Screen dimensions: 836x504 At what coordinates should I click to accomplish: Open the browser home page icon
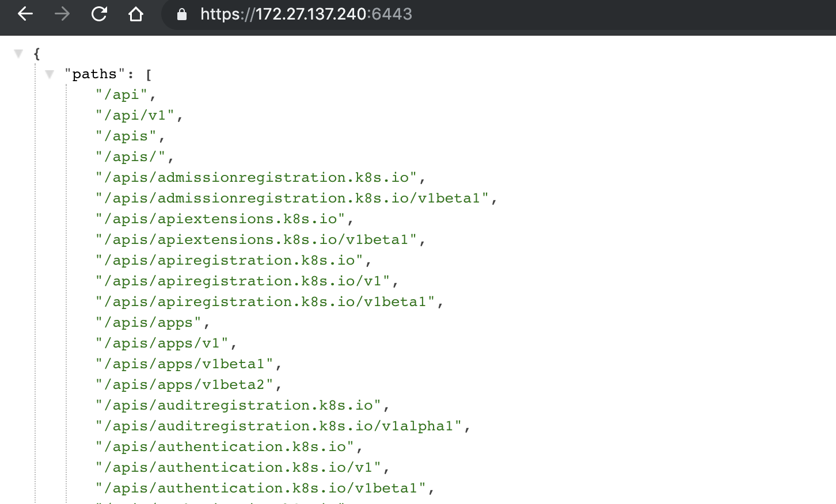point(136,14)
